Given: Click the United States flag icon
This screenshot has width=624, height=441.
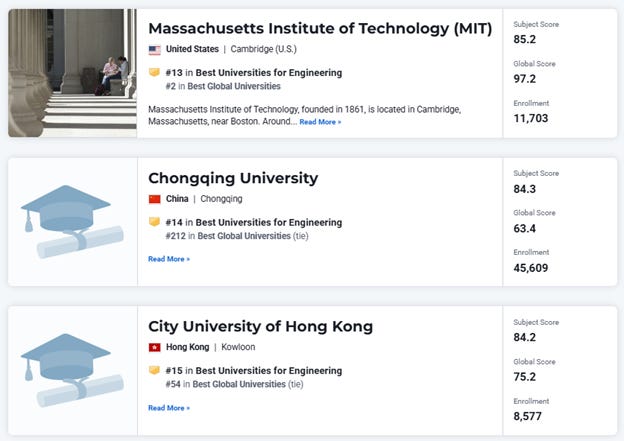Looking at the screenshot, I should coord(154,50).
